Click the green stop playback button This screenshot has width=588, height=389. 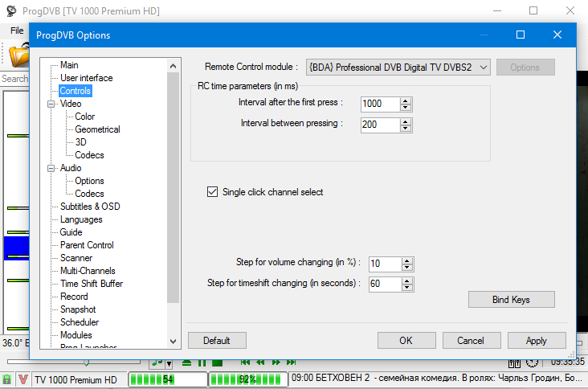pyautogui.click(x=217, y=364)
